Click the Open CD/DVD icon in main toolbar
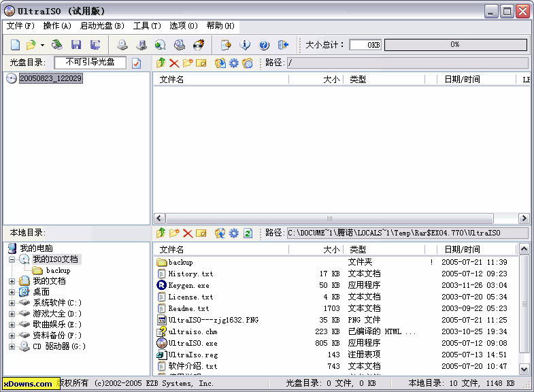This screenshot has width=534, height=392. [57, 45]
